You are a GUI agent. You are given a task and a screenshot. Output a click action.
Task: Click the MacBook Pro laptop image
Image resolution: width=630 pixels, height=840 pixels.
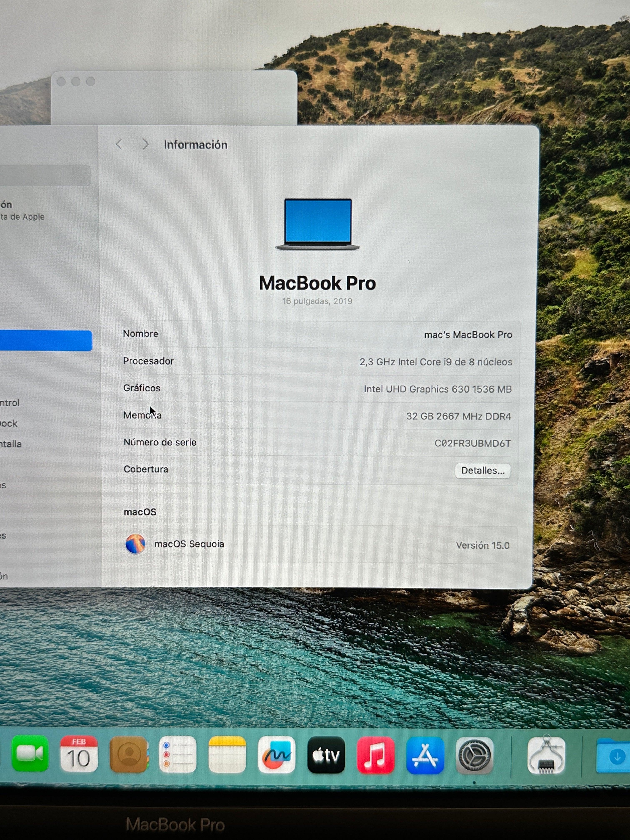318,224
